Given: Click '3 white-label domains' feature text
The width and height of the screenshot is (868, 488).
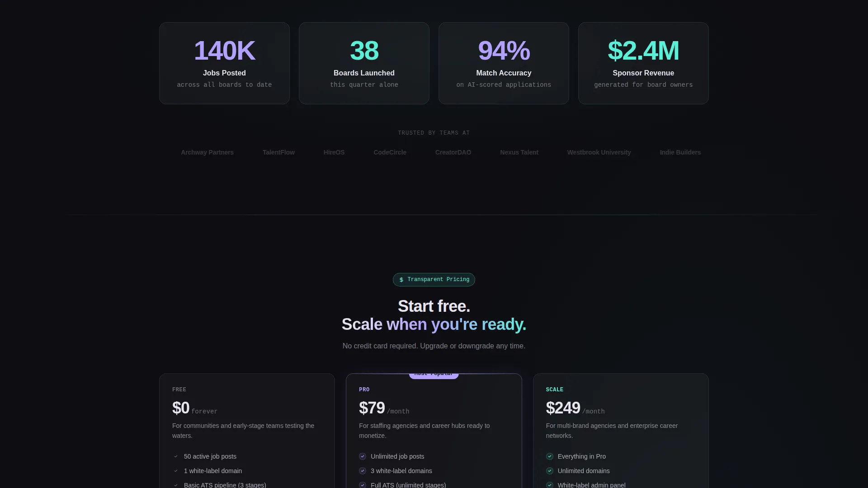Looking at the screenshot, I should point(401,471).
